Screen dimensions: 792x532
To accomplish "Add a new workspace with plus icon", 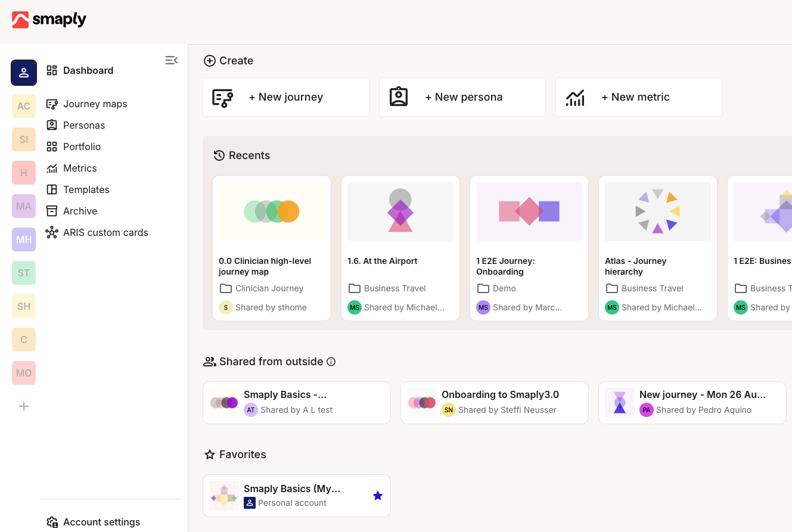I will (x=24, y=406).
